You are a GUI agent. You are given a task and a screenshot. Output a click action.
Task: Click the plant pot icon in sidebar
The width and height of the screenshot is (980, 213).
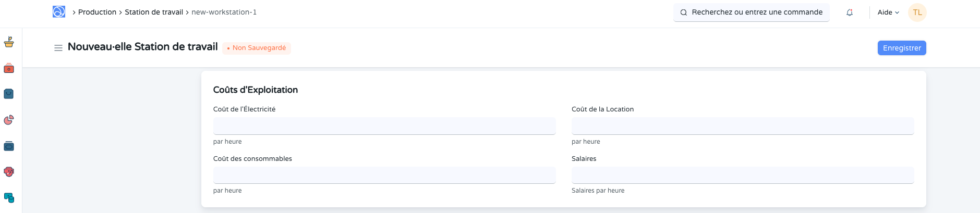tap(9, 42)
